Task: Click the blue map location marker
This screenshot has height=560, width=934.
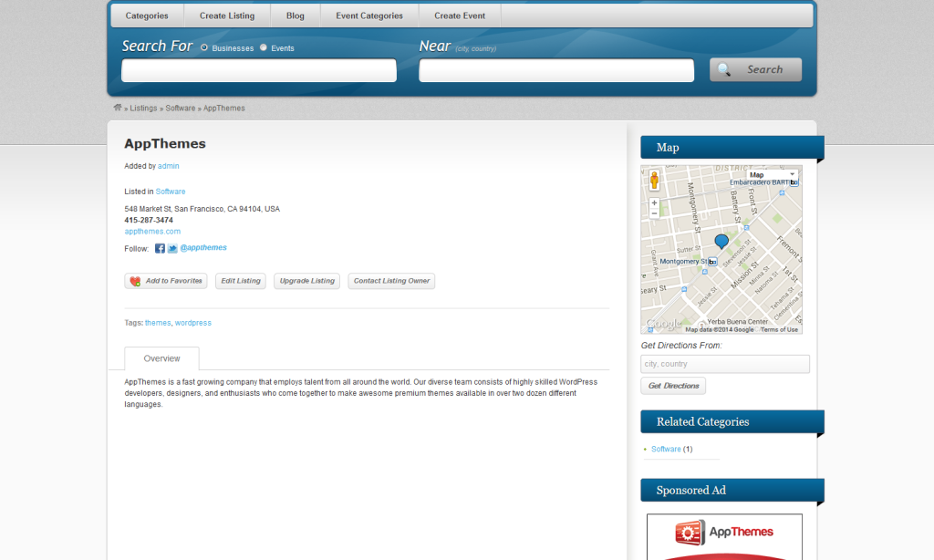Action: (721, 241)
